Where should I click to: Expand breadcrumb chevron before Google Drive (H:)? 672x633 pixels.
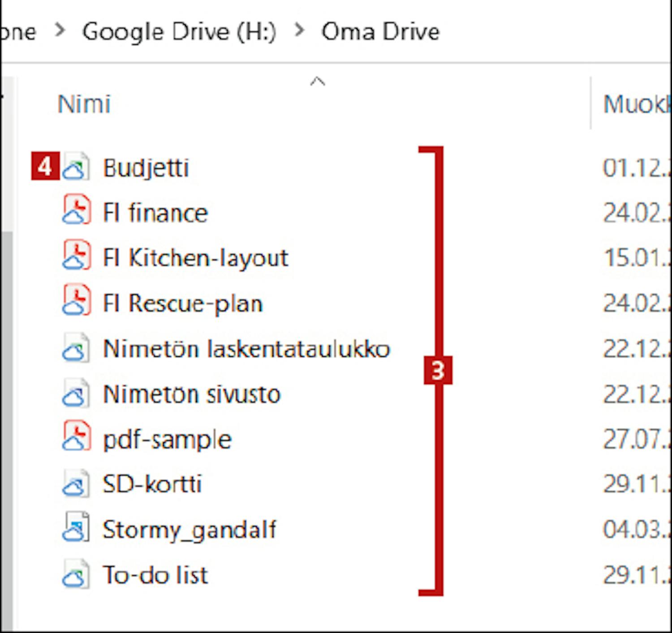[60, 30]
